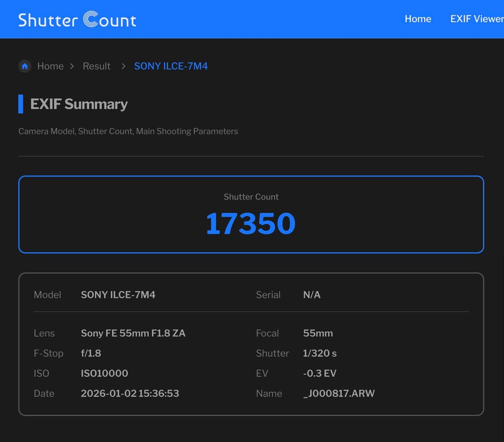Open EXIF Viewer in the navigation bar
This screenshot has height=442, width=504.
coord(476,19)
